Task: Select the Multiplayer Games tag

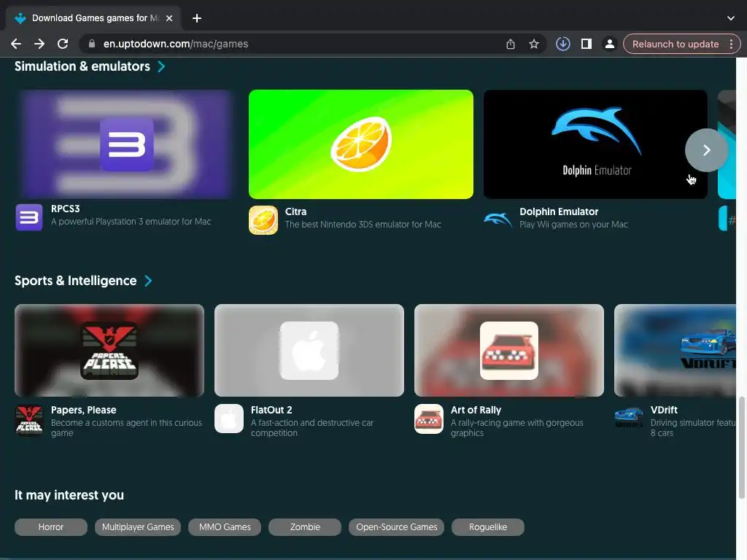Action: pyautogui.click(x=138, y=527)
